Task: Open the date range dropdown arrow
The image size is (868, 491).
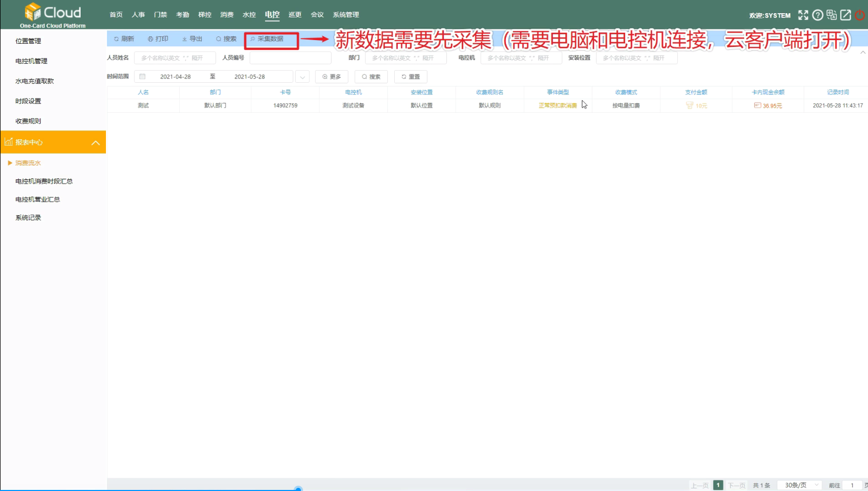Action: tap(302, 76)
